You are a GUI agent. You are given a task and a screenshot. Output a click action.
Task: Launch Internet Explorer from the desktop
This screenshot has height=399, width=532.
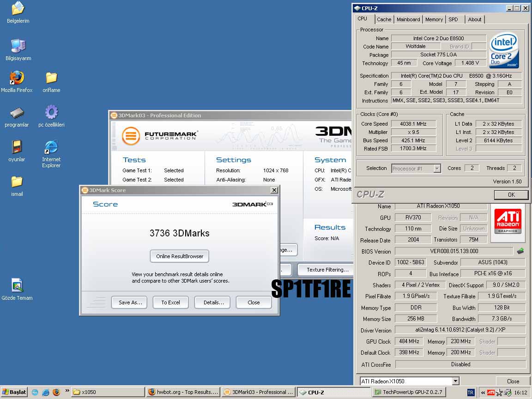coord(51,154)
